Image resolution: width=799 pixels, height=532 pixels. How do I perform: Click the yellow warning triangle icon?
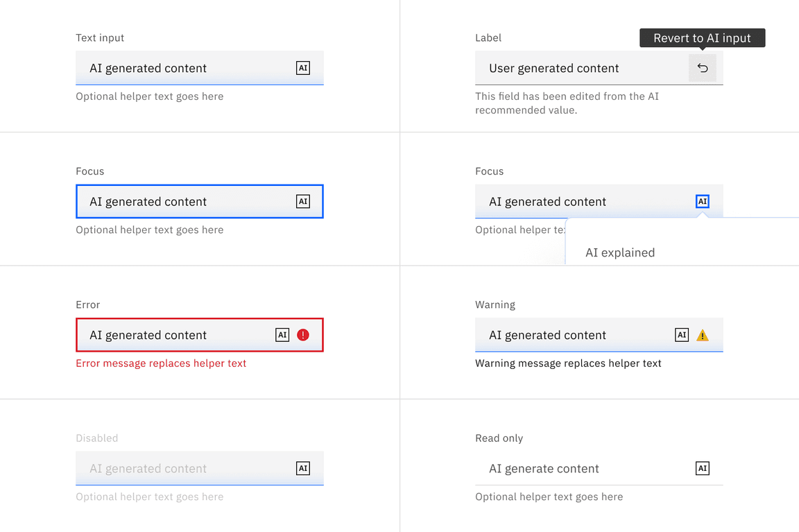point(703,336)
